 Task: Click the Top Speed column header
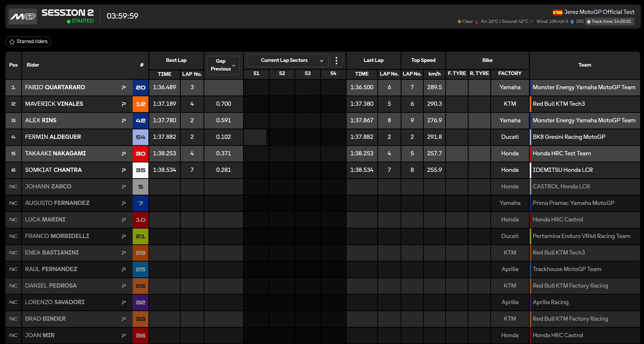point(423,60)
